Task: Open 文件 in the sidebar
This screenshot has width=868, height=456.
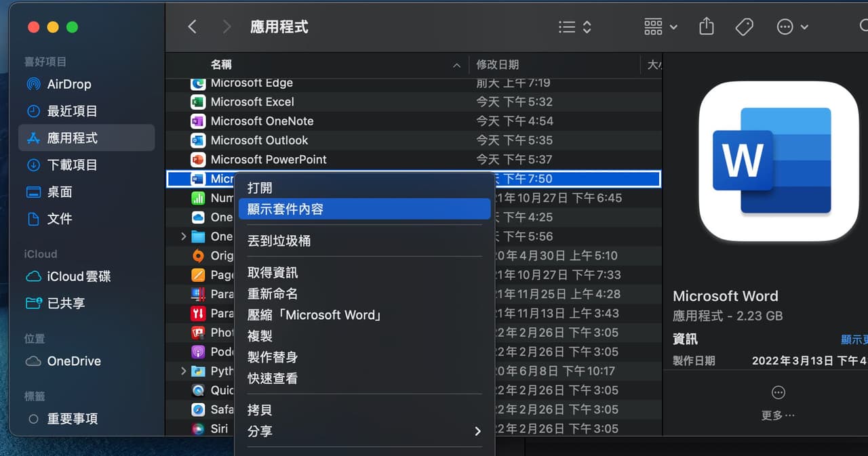Action: point(87,219)
